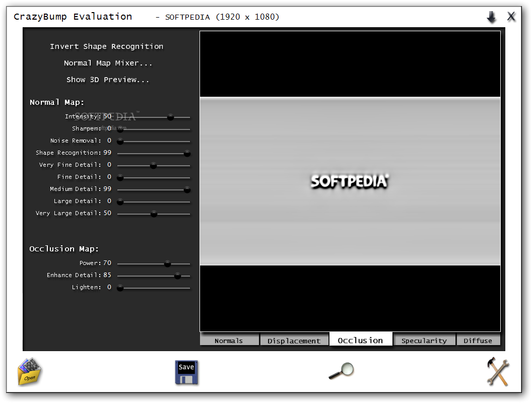Click the Shape Recognition value 99
This screenshot has width=532, height=403.
(x=107, y=152)
